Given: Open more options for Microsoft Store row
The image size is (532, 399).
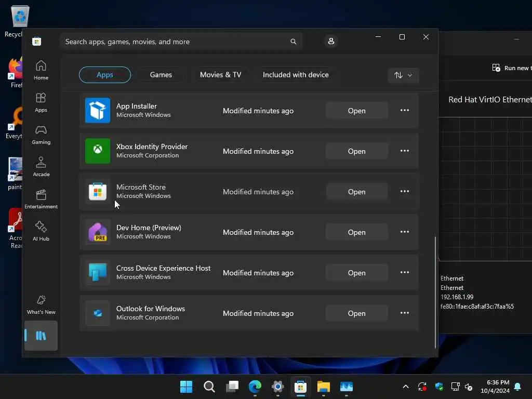Looking at the screenshot, I should click(x=404, y=191).
